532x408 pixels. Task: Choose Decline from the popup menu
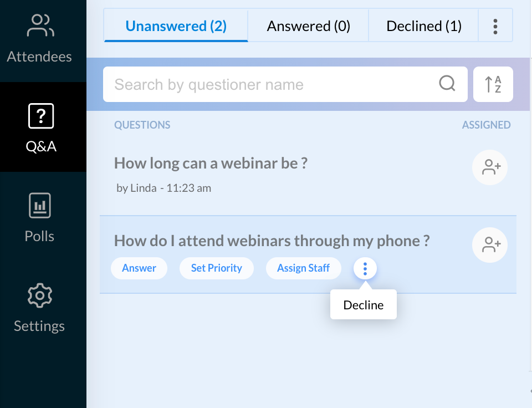coord(364,304)
